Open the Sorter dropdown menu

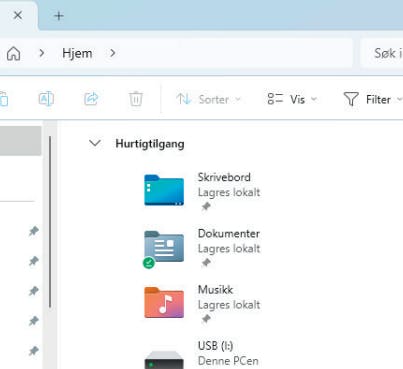[x=208, y=99]
